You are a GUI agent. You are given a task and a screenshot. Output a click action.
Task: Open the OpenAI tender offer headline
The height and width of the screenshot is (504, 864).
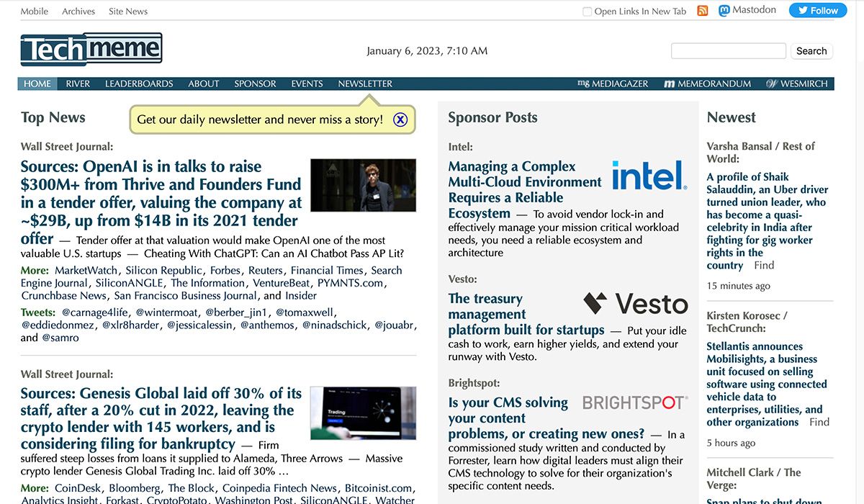tap(161, 202)
